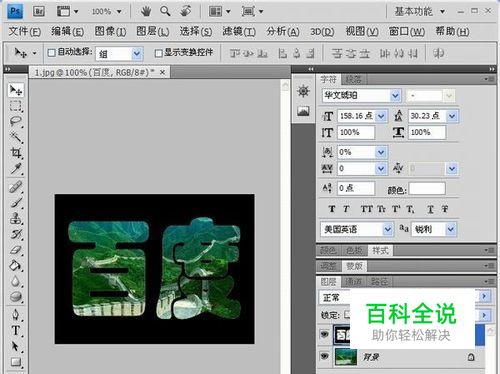Select the History Brush tool
Viewport: 500px width, 374px height.
[16, 234]
